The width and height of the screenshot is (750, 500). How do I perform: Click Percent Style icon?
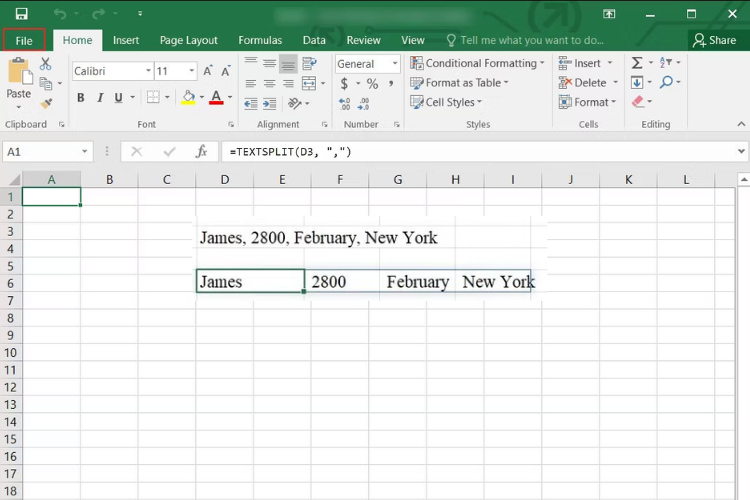(x=372, y=84)
